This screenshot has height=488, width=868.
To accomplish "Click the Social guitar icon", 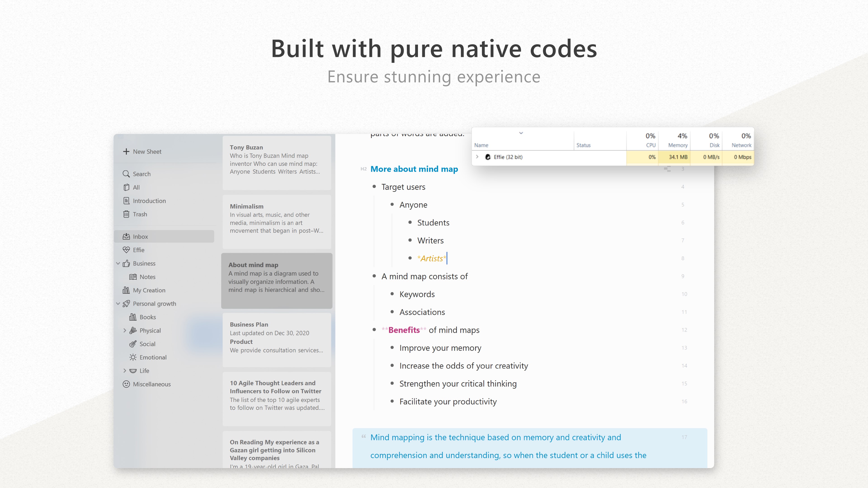I will 133,344.
